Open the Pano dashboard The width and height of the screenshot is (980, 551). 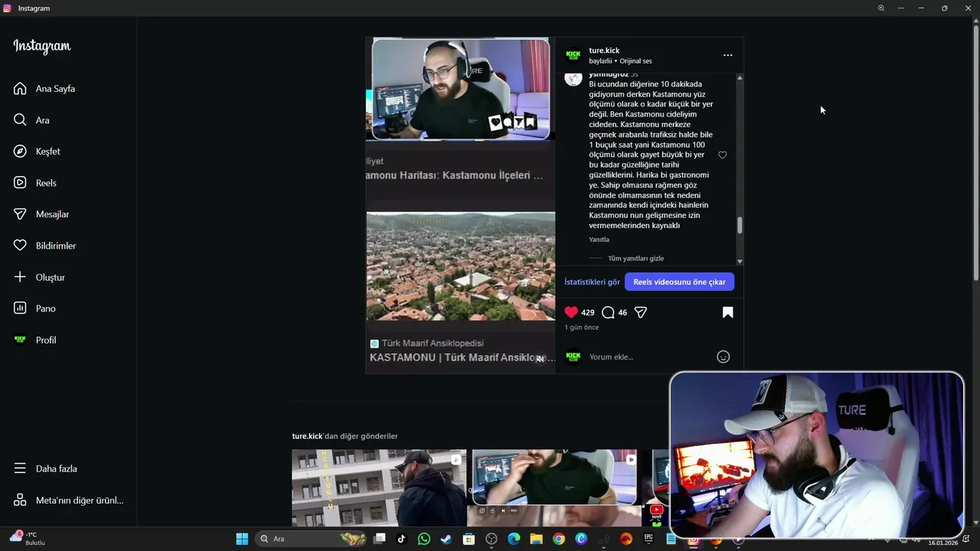tap(34, 308)
